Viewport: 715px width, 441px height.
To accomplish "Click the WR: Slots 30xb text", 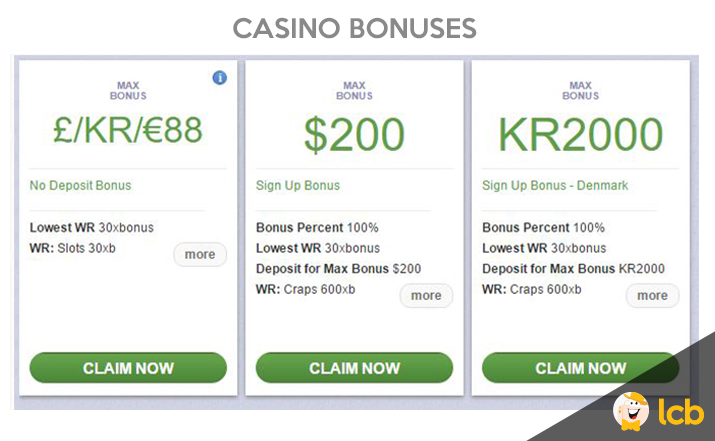I will (73, 249).
